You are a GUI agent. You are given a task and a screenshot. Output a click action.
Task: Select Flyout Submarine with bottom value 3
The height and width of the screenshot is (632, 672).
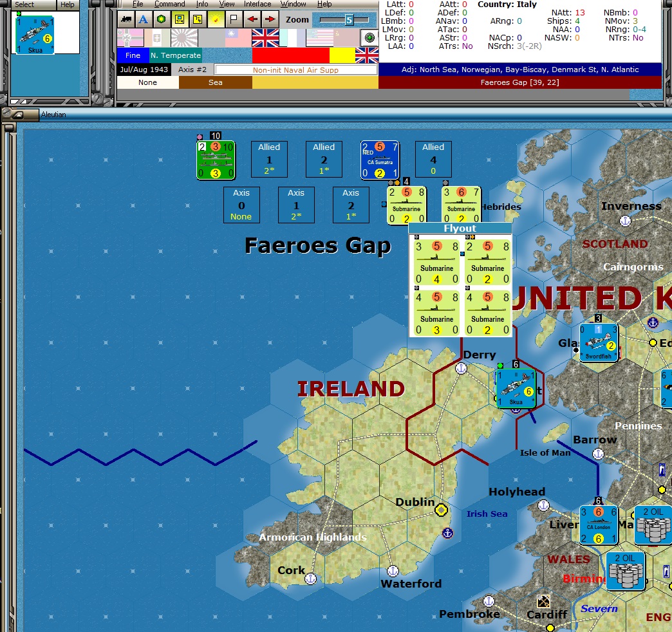[436, 314]
